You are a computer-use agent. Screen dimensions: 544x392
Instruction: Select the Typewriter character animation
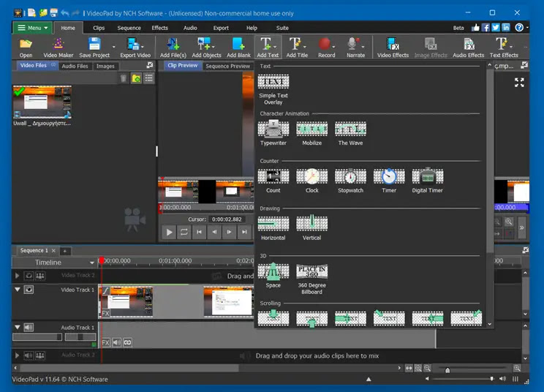273,133
